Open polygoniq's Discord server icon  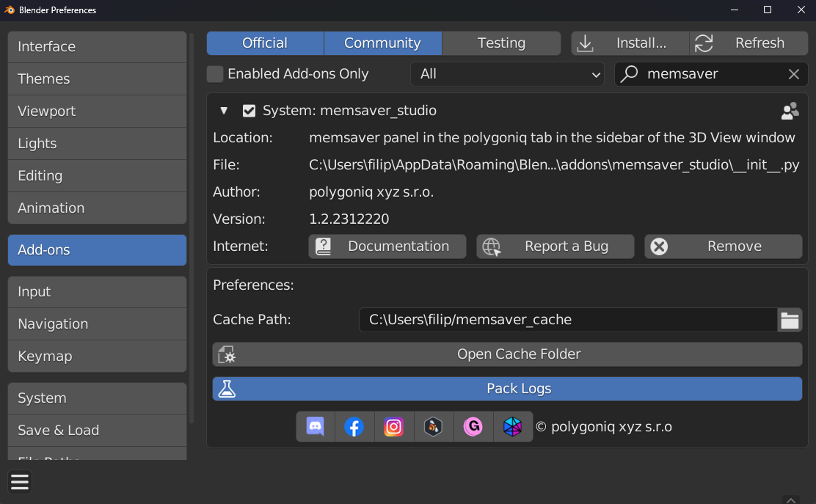coord(315,426)
